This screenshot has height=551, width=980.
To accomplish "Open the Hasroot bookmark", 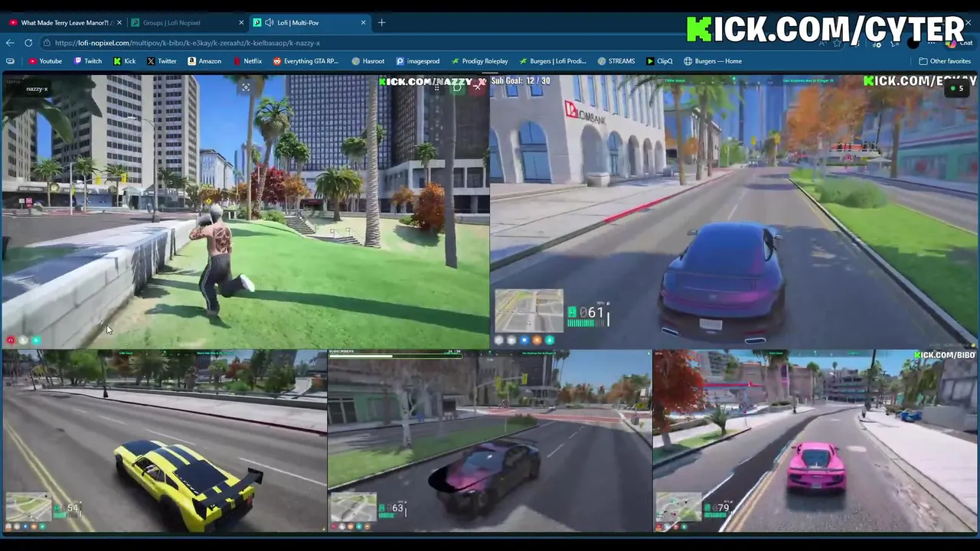I will (368, 61).
